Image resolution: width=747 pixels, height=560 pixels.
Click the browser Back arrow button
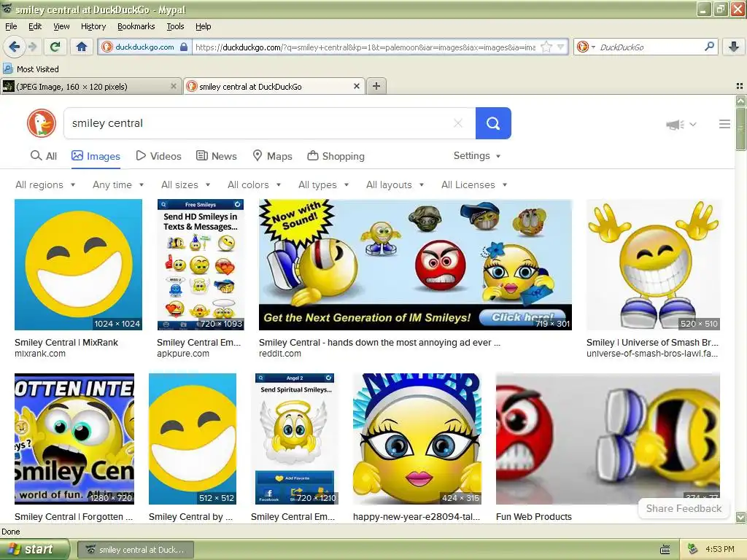click(14, 47)
